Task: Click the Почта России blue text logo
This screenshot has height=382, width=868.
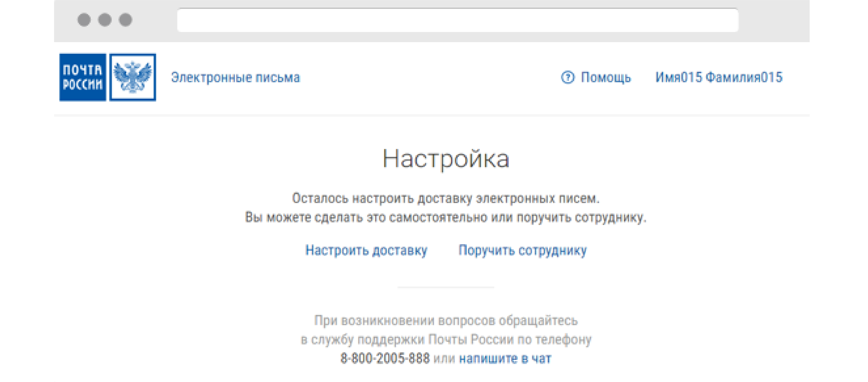Action: pyautogui.click(x=83, y=77)
